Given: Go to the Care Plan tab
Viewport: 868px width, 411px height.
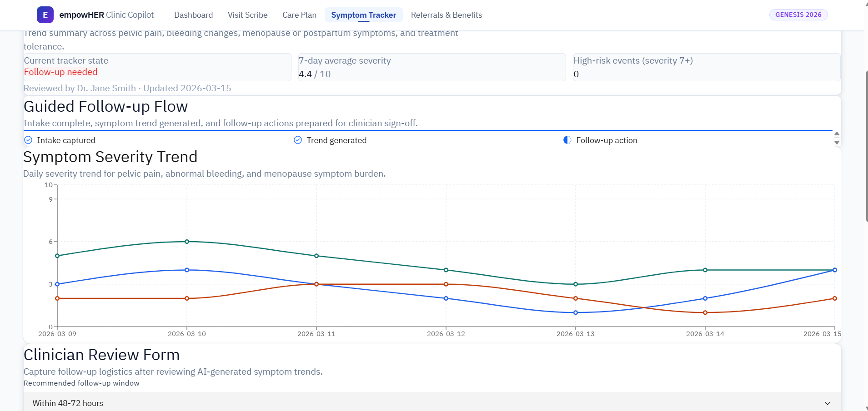Looking at the screenshot, I should (299, 15).
